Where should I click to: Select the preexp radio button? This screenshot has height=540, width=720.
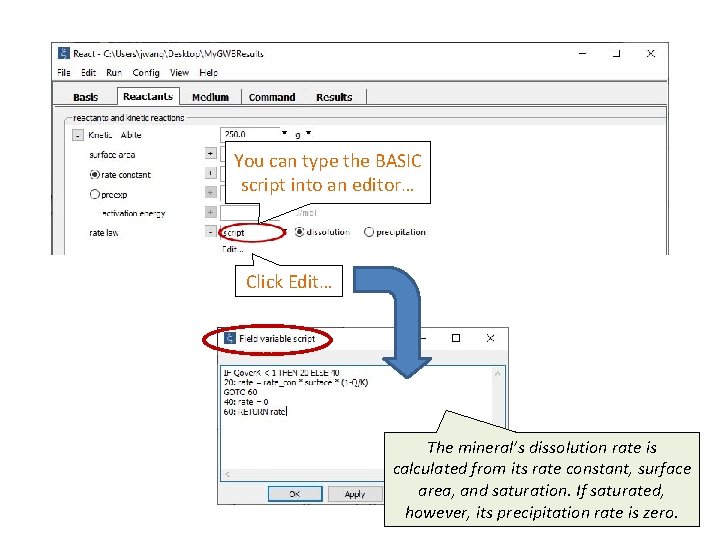(x=95, y=194)
